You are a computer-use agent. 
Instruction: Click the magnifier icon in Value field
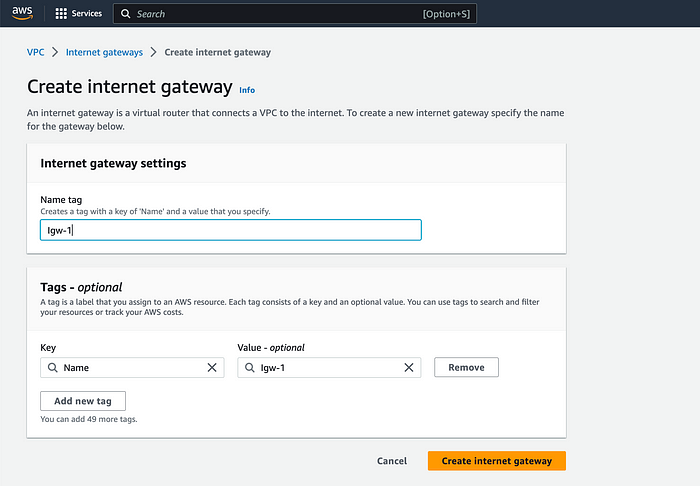click(250, 367)
